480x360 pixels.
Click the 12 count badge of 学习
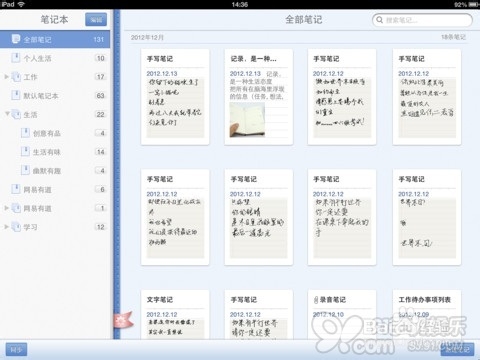pos(100,227)
